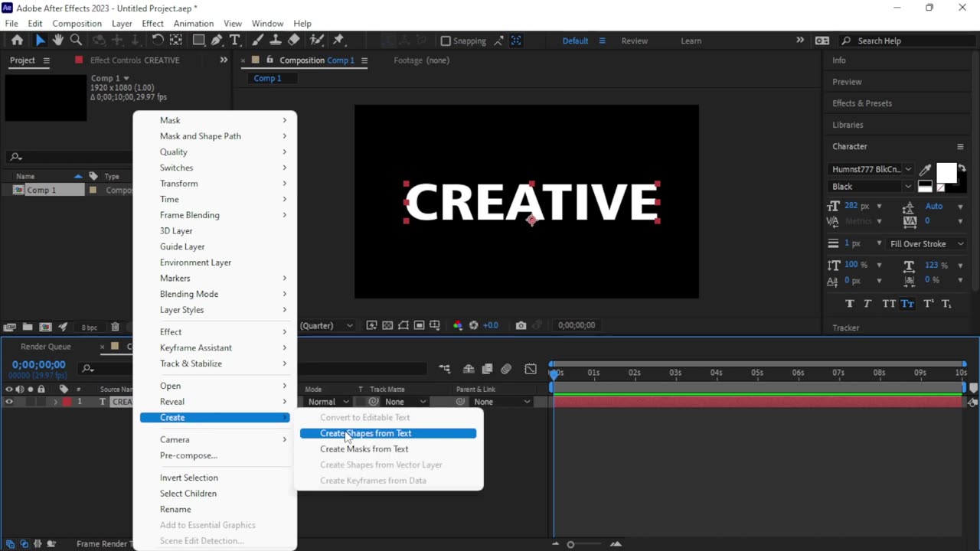Open the Track Matte None dropdown

[406, 402]
